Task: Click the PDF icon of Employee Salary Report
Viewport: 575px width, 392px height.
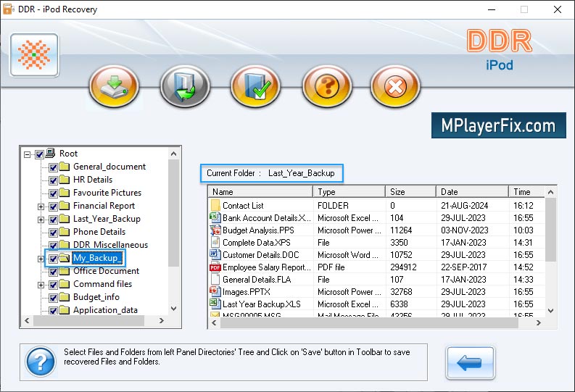Action: coord(215,267)
